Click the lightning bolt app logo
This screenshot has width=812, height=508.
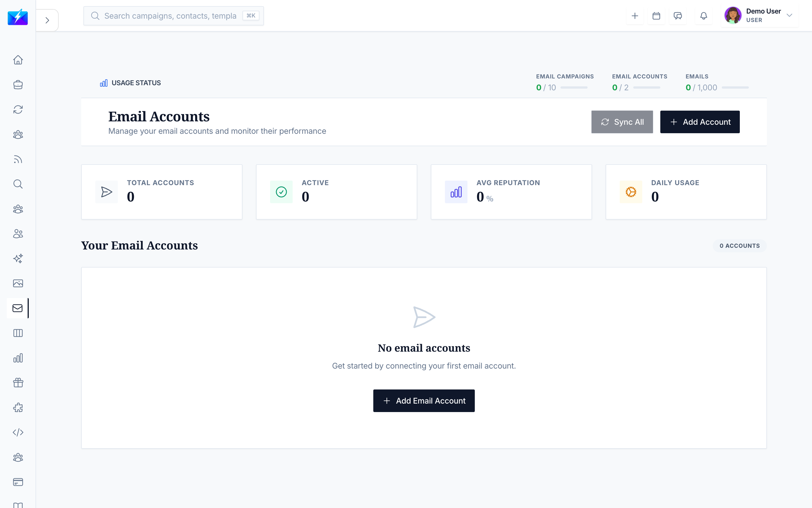point(18,17)
